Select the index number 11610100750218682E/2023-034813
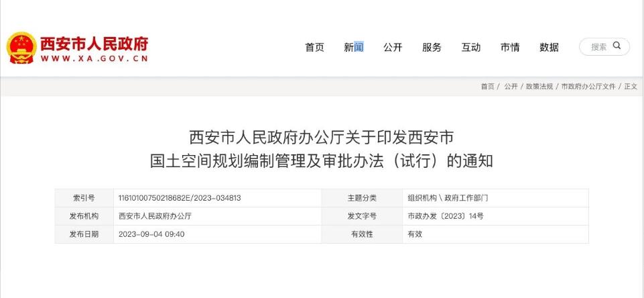 tap(179, 198)
